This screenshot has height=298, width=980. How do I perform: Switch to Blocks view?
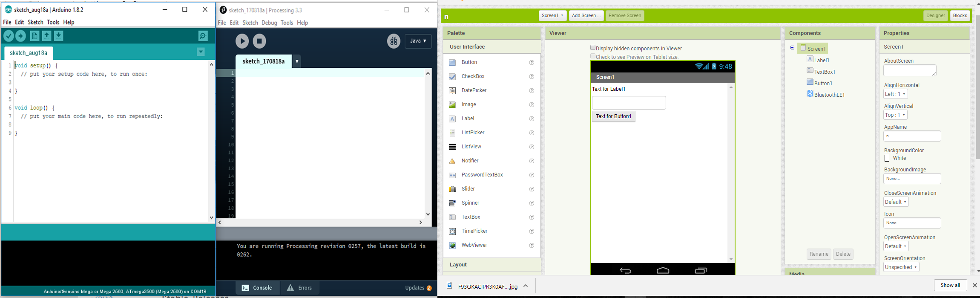click(960, 16)
